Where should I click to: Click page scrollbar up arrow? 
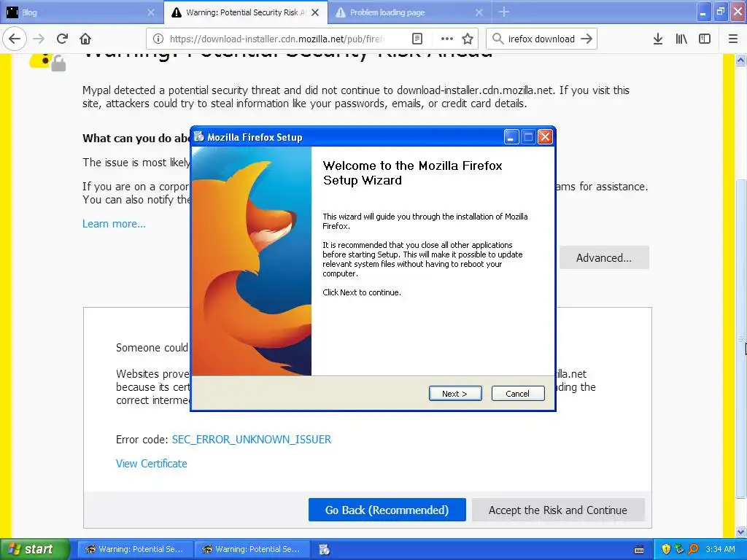pos(740,60)
